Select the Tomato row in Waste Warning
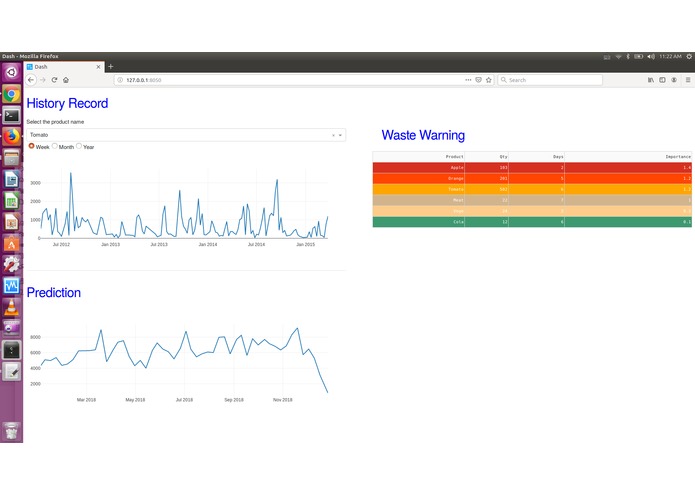Image resolution: width=695 pixels, height=494 pixels. click(532, 189)
